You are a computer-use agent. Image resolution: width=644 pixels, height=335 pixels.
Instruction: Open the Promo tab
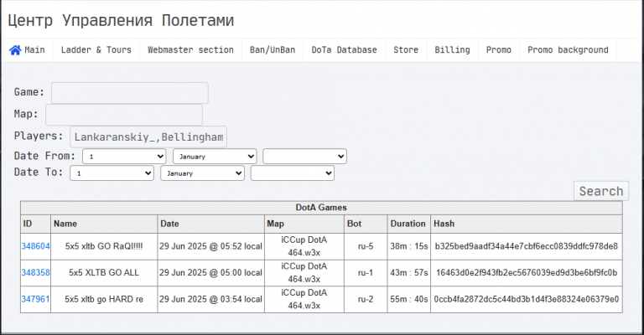499,50
